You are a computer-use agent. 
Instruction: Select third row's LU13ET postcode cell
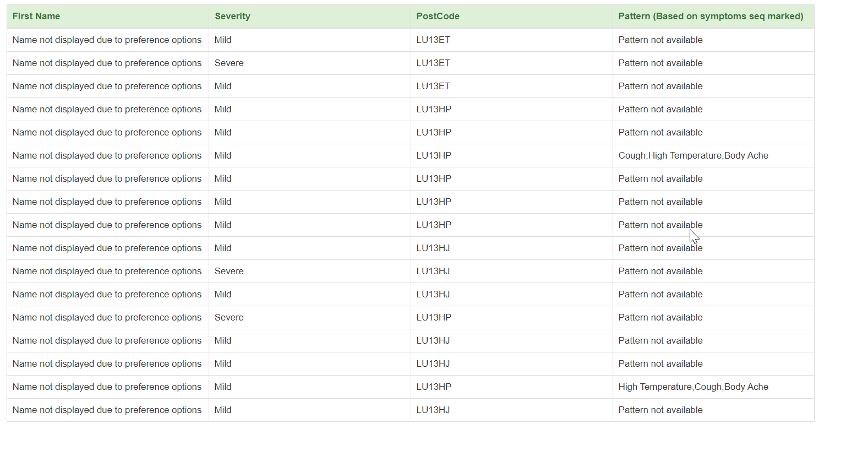[x=512, y=86]
